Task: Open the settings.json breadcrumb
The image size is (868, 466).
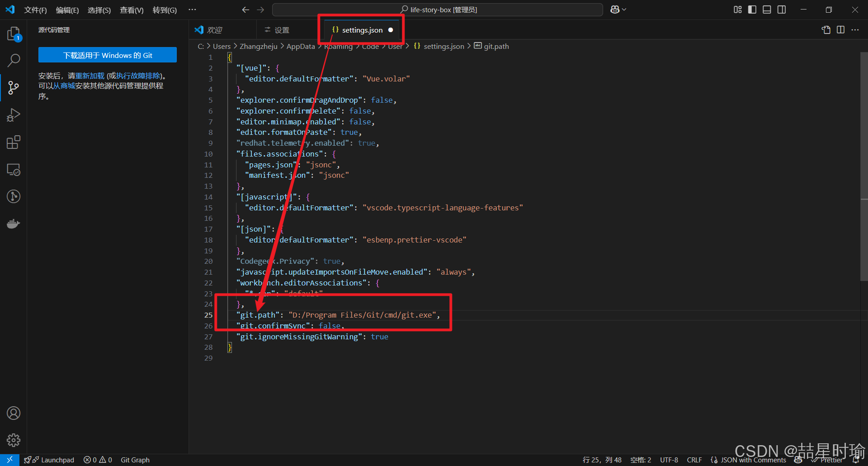Action: [x=439, y=46]
